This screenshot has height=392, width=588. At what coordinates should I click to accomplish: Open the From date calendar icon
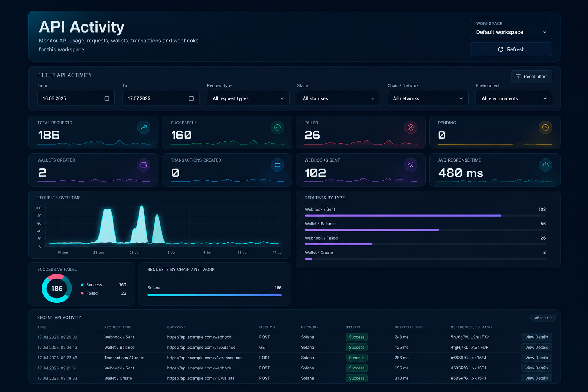click(x=107, y=98)
